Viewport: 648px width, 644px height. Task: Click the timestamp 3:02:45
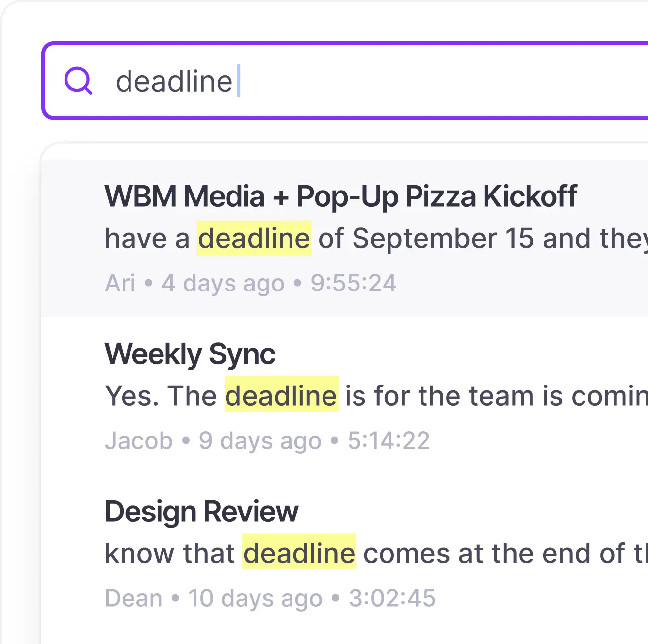(392, 599)
